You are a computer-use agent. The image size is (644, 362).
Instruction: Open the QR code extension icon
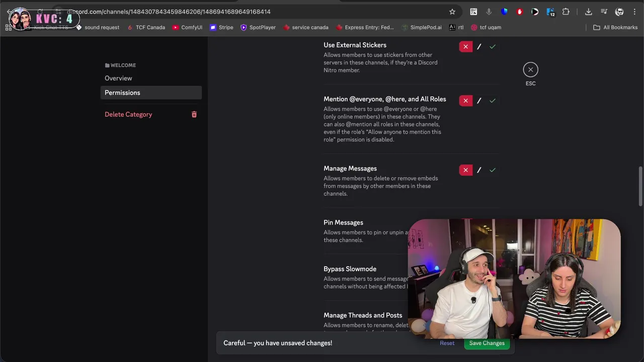[473, 12]
